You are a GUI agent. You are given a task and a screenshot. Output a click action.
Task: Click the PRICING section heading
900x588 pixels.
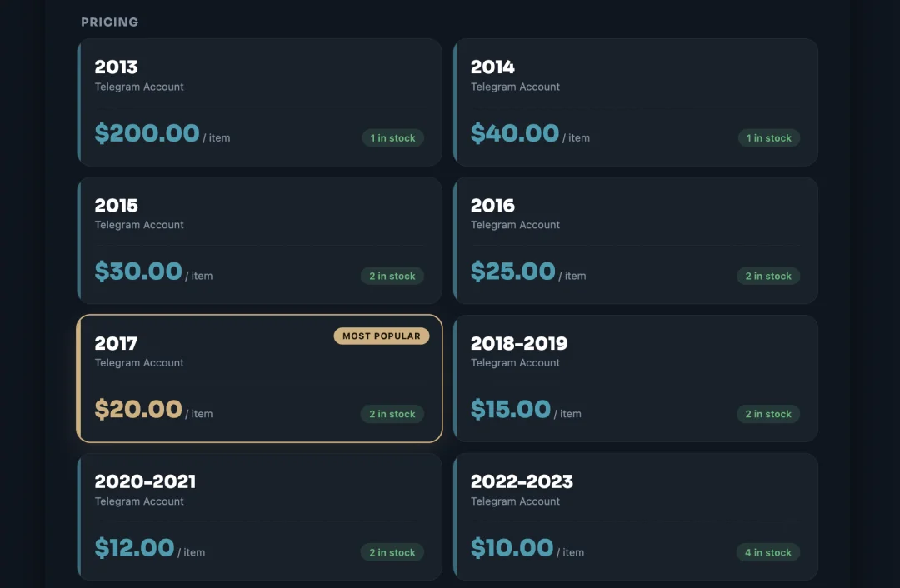tap(110, 22)
